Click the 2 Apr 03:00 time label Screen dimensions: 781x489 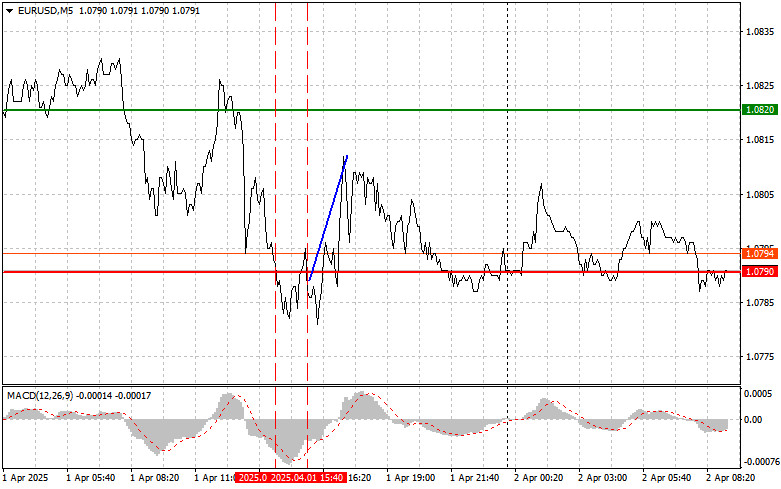click(602, 478)
